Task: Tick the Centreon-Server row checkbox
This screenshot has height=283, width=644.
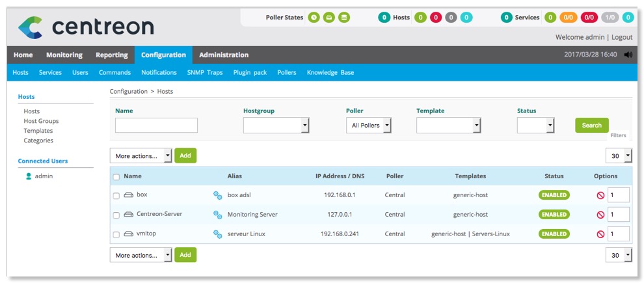Action: (x=116, y=215)
